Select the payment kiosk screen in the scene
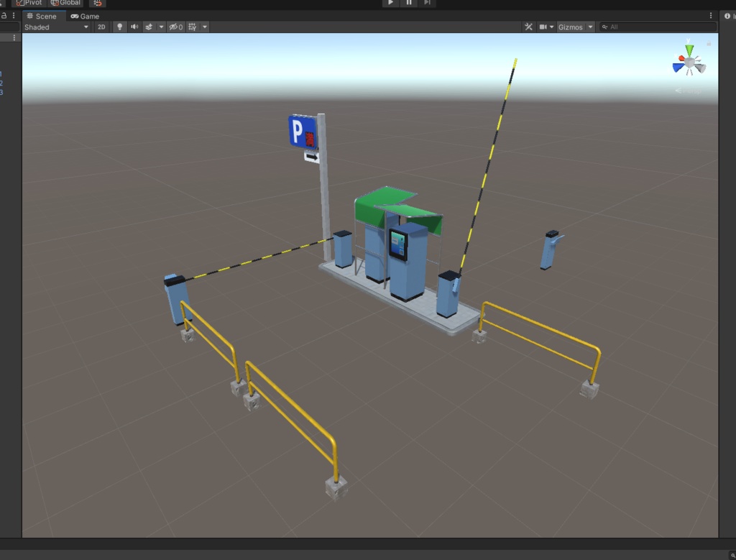Image resolution: width=736 pixels, height=560 pixels. tap(398, 245)
